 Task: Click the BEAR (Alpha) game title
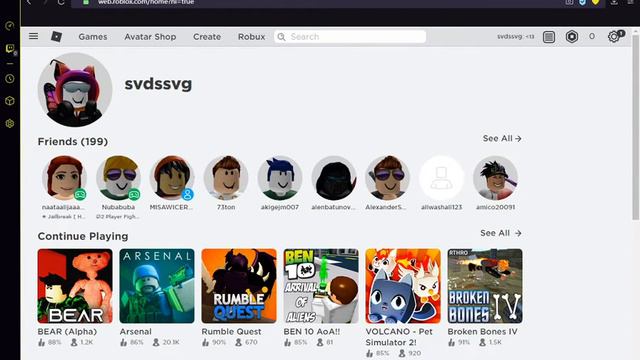[x=67, y=331]
